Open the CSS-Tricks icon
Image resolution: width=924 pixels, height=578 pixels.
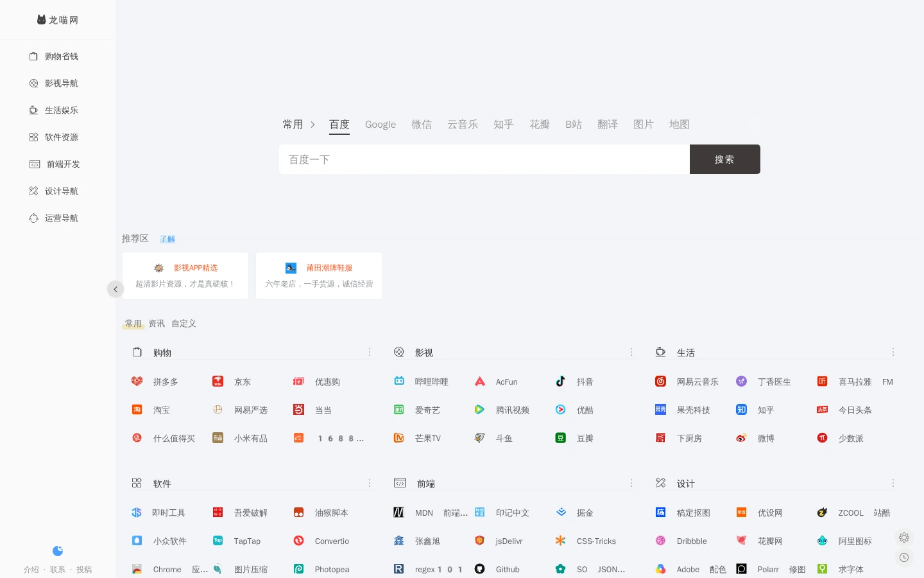[560, 541]
